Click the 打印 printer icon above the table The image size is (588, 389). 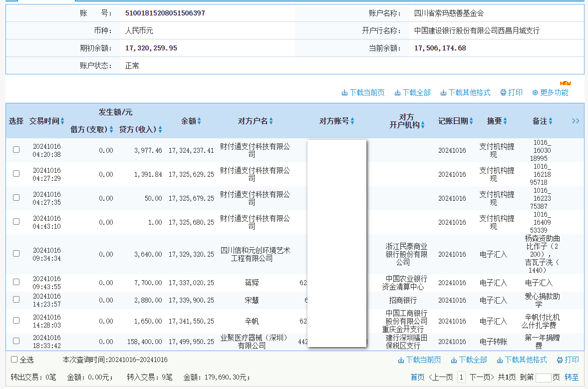point(503,92)
